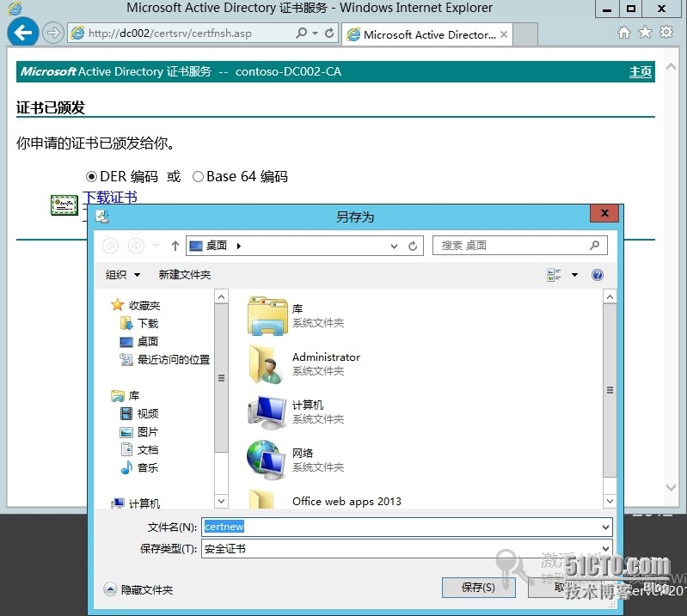Click the search magnifier in address bar
Screen dimensions: 687x616
click(302, 33)
